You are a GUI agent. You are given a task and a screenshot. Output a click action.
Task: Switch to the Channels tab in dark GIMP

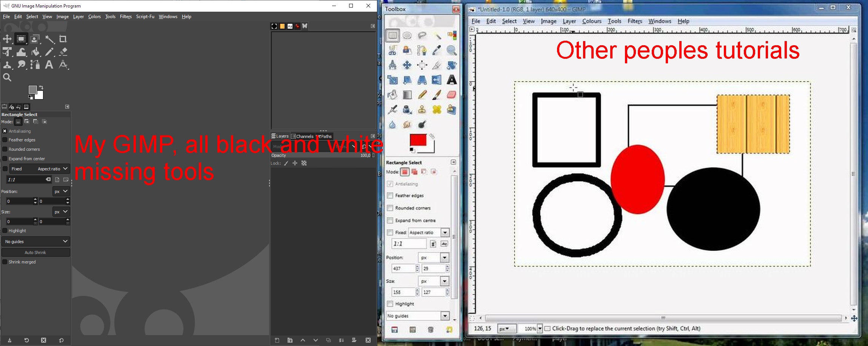click(302, 136)
